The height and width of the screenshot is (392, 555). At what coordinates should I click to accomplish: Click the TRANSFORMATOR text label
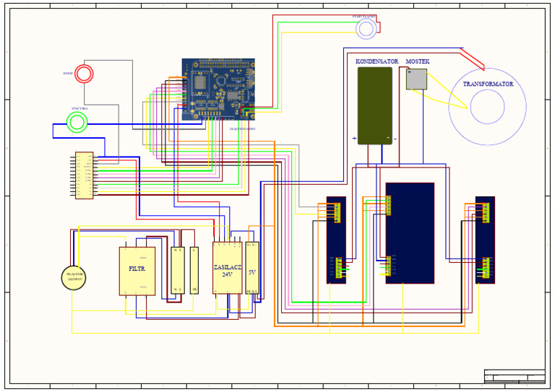point(488,84)
